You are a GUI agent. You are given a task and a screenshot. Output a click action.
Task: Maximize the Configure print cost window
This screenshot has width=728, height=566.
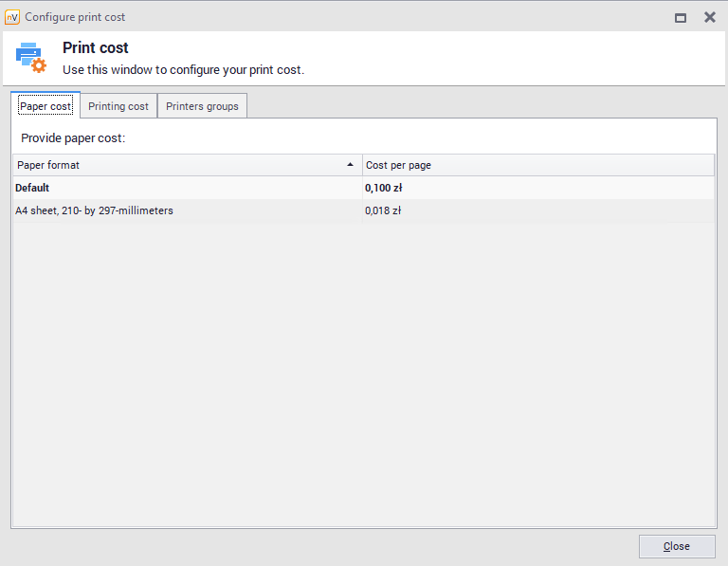[680, 17]
